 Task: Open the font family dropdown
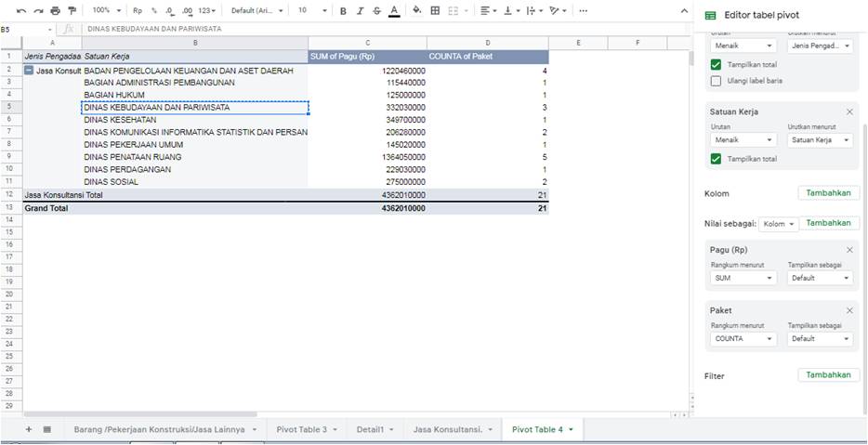257,10
